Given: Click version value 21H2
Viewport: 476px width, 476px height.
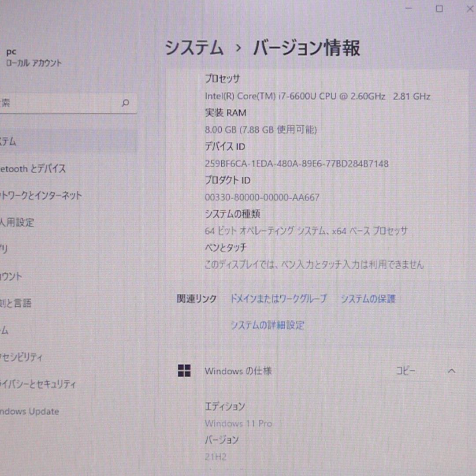Looking at the screenshot, I should [216, 457].
